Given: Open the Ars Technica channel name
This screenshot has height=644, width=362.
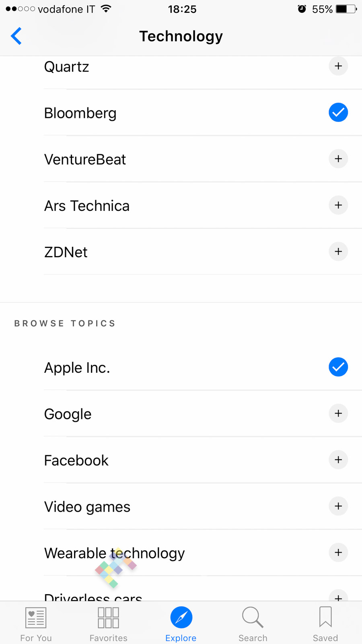Looking at the screenshot, I should click(87, 206).
